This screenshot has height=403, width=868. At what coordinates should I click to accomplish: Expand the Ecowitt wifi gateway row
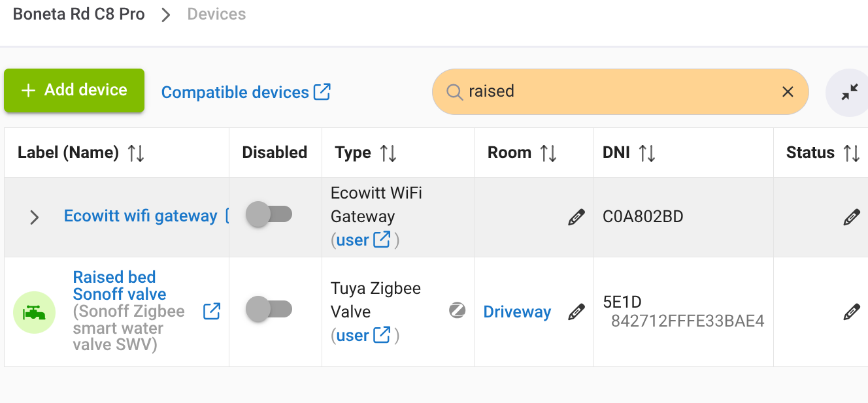(35, 217)
